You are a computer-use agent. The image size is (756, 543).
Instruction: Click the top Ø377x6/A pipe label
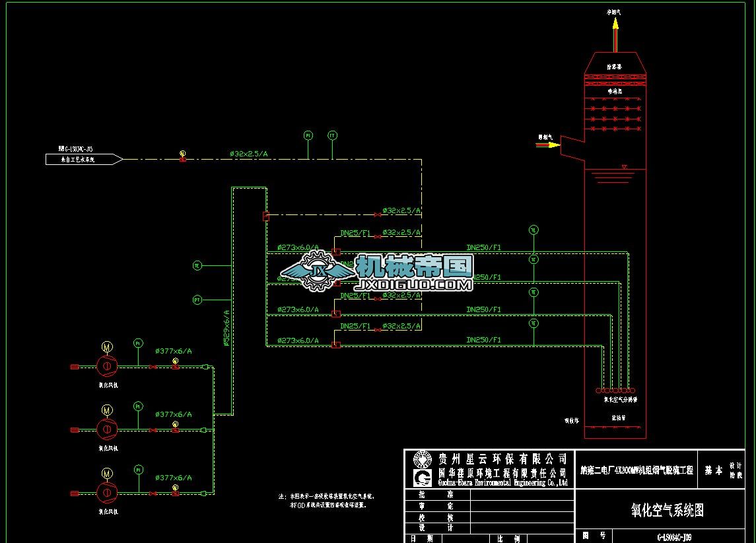click(x=173, y=351)
